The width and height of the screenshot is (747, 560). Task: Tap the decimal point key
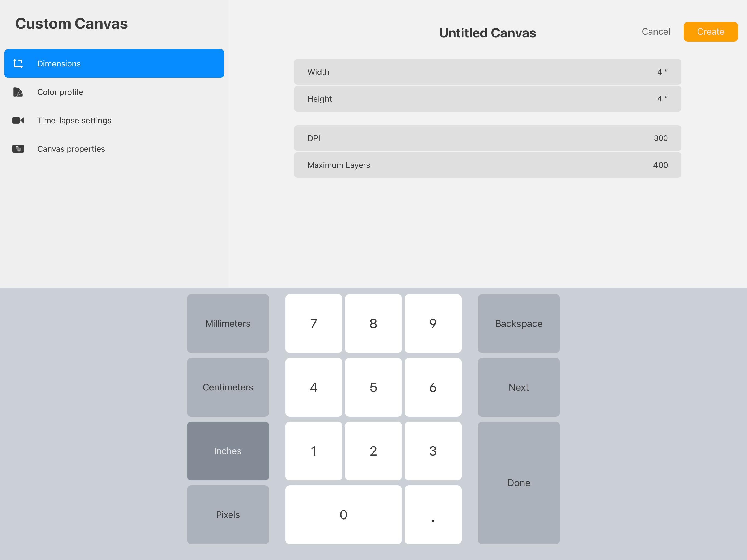[x=433, y=514]
